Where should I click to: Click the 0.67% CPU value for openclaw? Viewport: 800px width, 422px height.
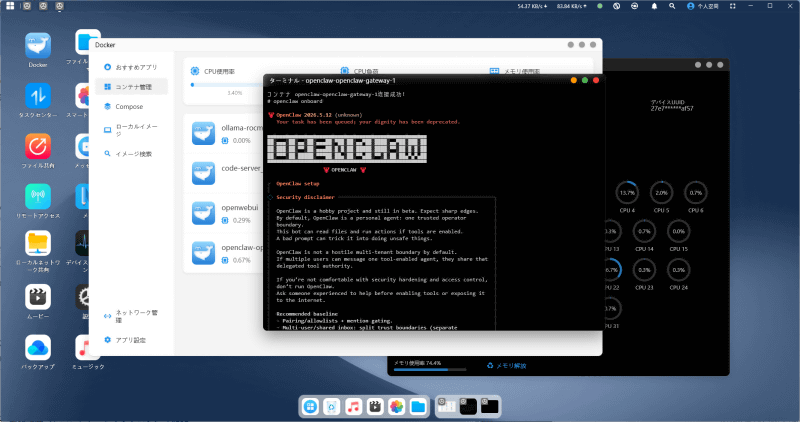(x=241, y=260)
